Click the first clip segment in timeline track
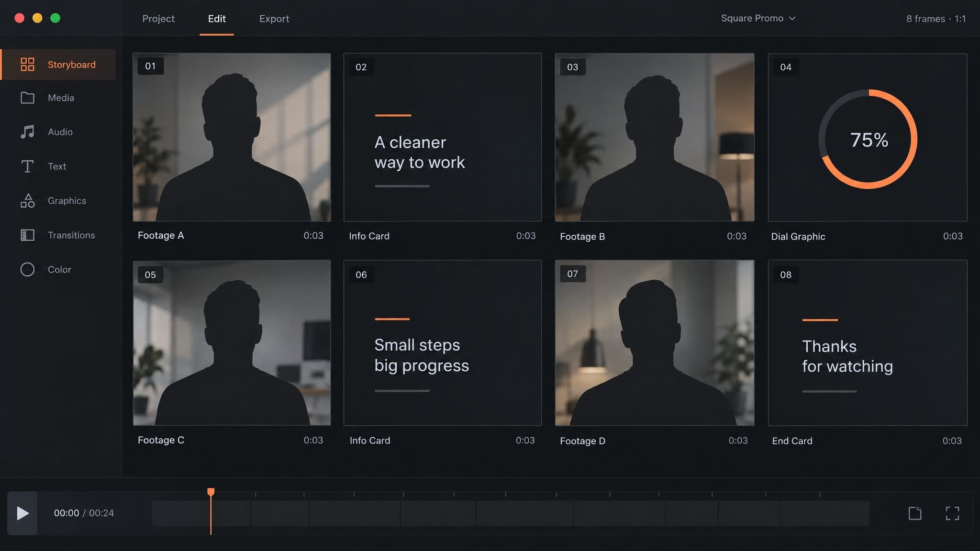Screen dimensions: 980x551 [201, 513]
